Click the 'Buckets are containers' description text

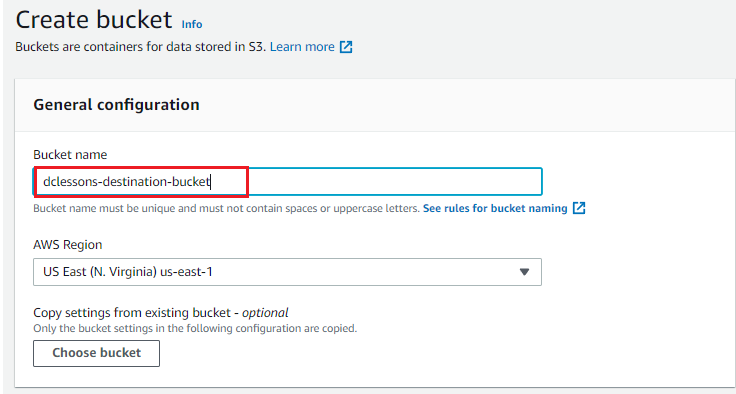click(140, 47)
